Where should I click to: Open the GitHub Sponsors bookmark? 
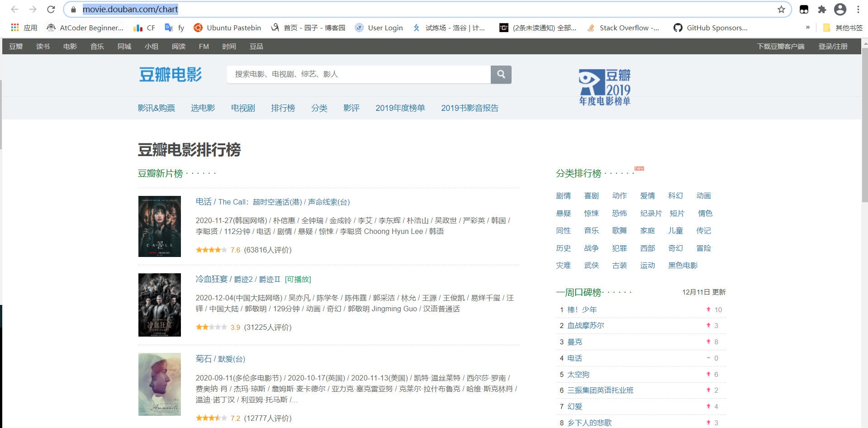[x=710, y=28]
